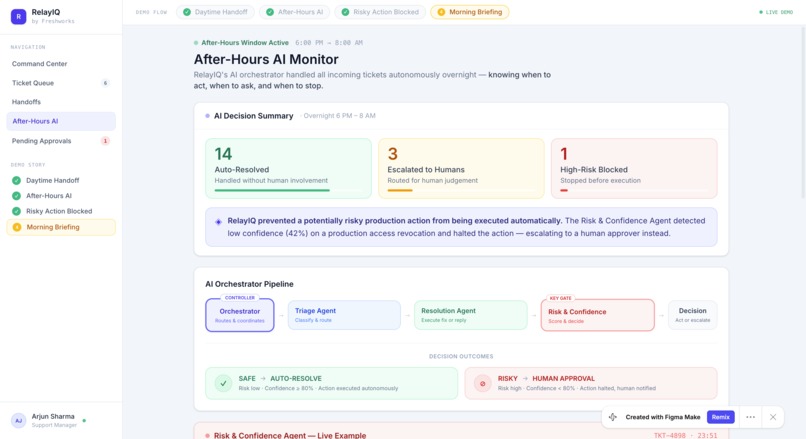Click the After-Hours Window Active status label
This screenshot has width=806, height=439.
245,43
